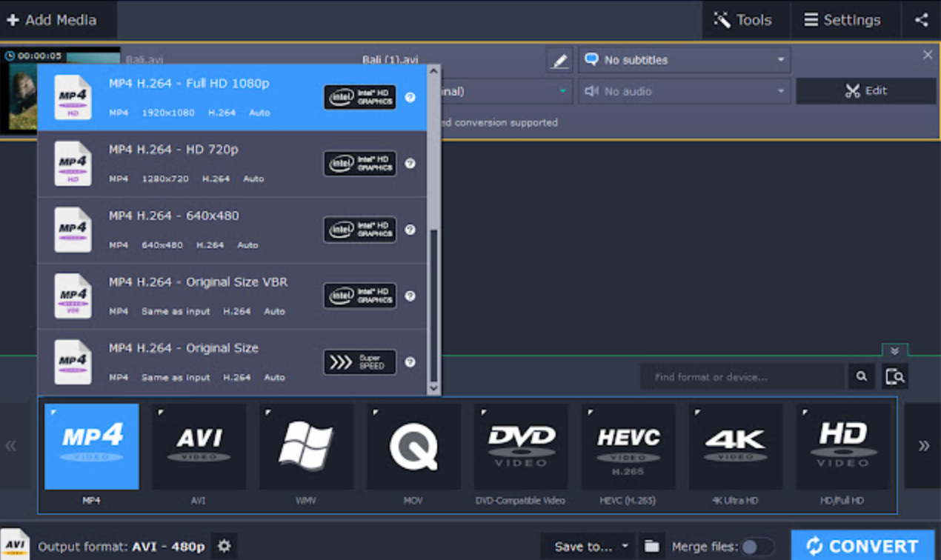
Task: Click Intel HD Graphics badge on Full HD 1080p
Action: point(360,97)
